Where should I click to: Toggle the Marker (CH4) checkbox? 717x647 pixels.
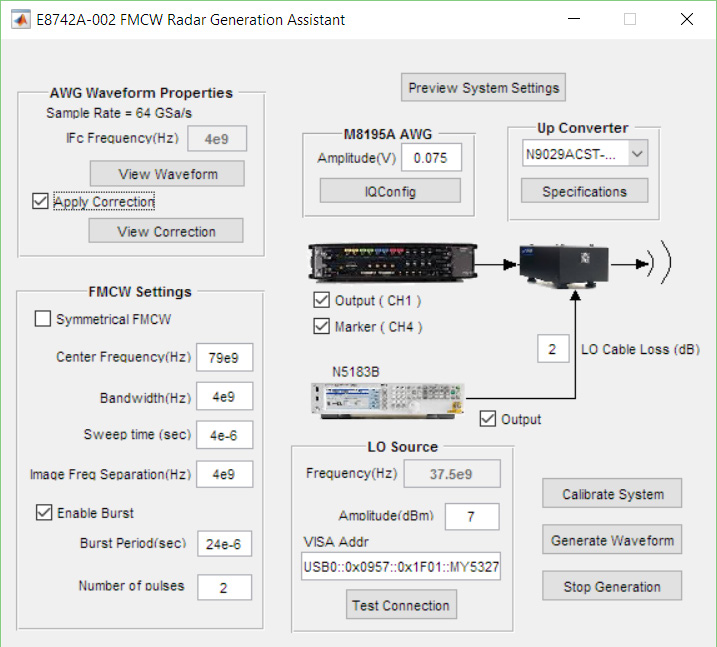click(321, 326)
